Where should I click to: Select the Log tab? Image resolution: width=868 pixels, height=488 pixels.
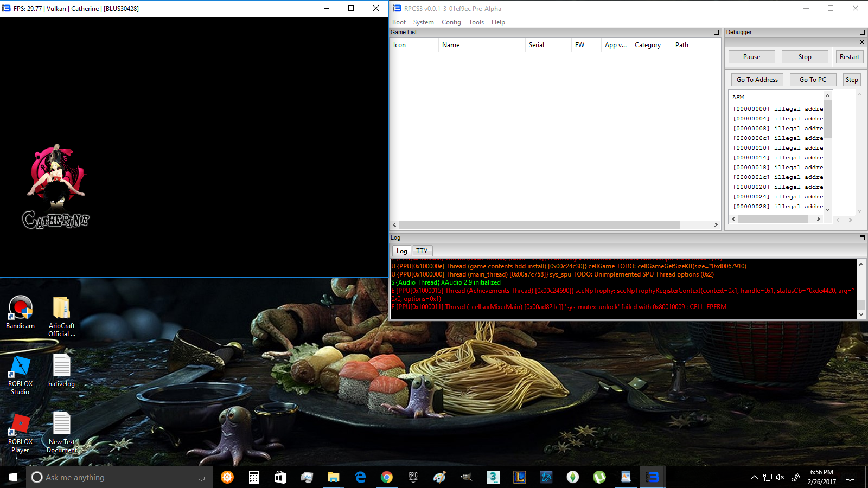click(x=401, y=251)
